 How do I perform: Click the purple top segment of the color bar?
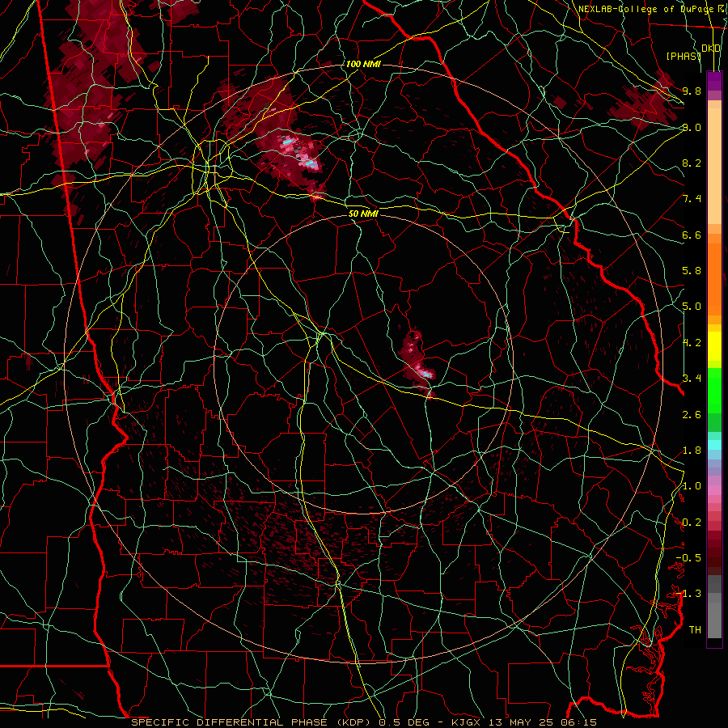[x=714, y=81]
